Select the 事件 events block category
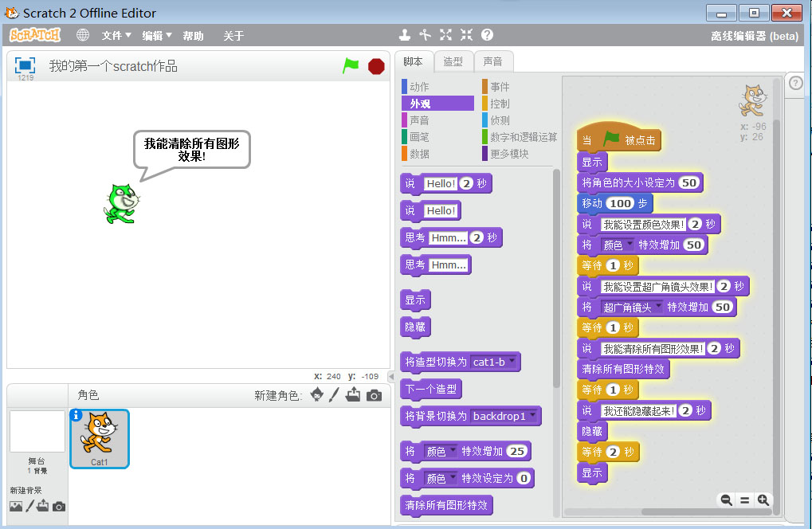Viewport: 812px width, 529px height. coord(520,87)
